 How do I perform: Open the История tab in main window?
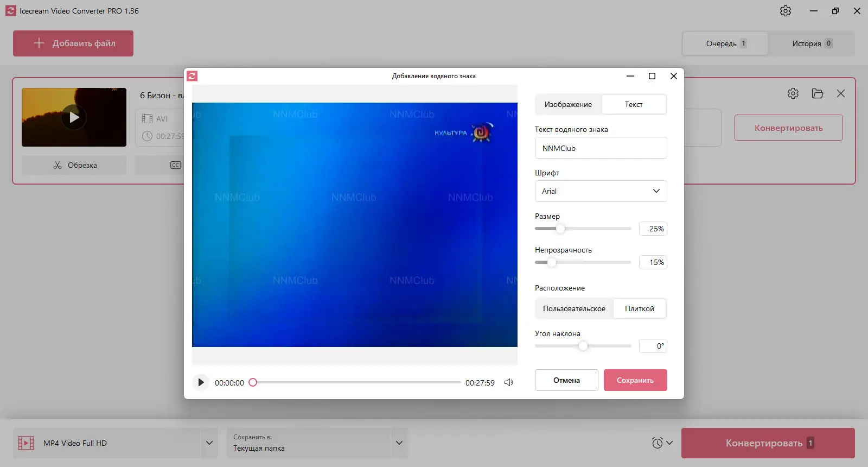pyautogui.click(x=812, y=43)
